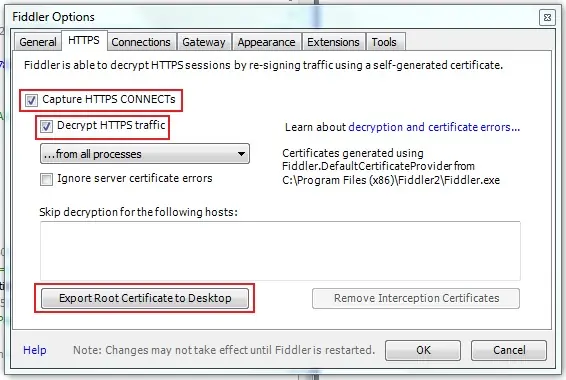Click the Fiddler.exe path text
The height and width of the screenshot is (380, 566).
pos(391,180)
